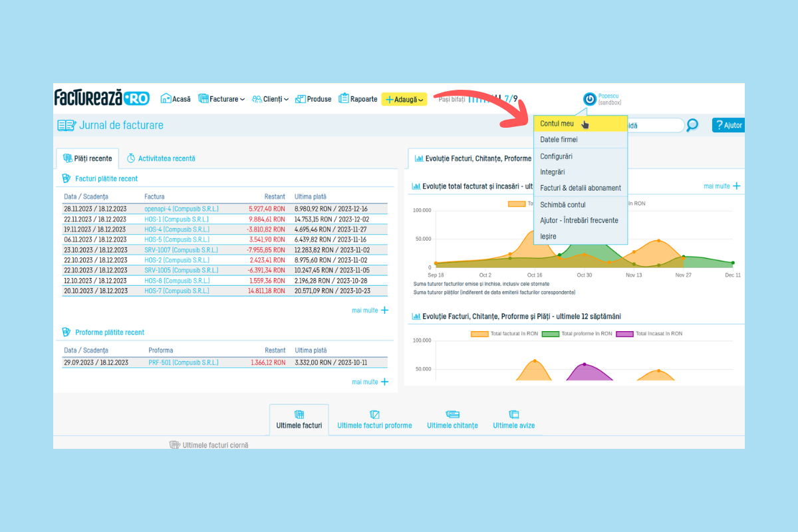Expand the Clienți dropdown menu
The width and height of the screenshot is (798, 532).
click(270, 99)
